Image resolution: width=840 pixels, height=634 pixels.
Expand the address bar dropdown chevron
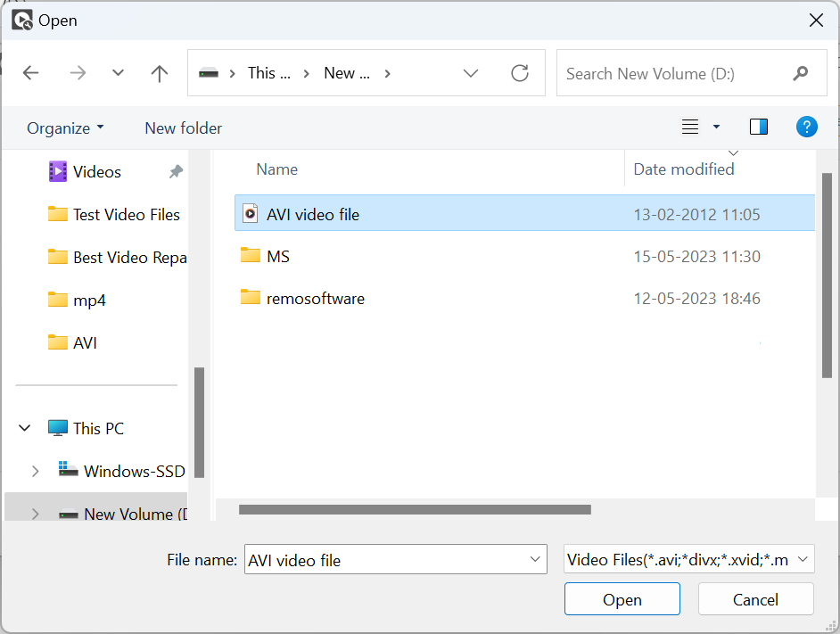coord(471,73)
